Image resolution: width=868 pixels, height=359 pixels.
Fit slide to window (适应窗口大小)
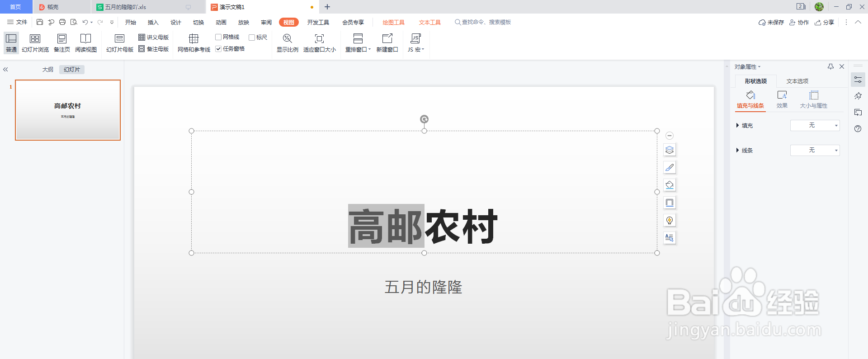pyautogui.click(x=320, y=43)
